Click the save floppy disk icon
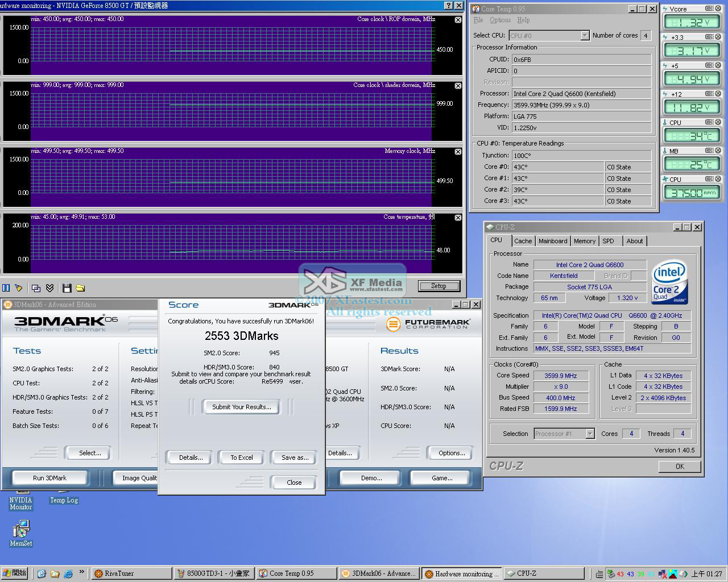Image resolution: width=728 pixels, height=582 pixels. click(67, 288)
